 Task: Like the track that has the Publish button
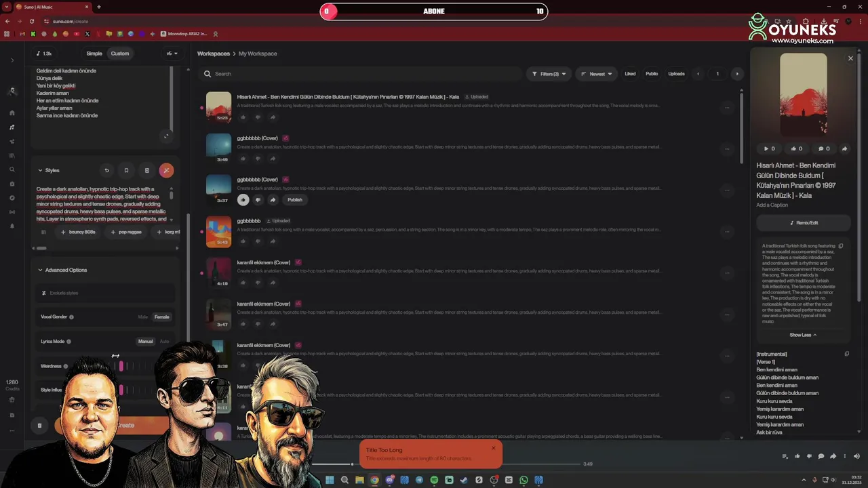[243, 200]
